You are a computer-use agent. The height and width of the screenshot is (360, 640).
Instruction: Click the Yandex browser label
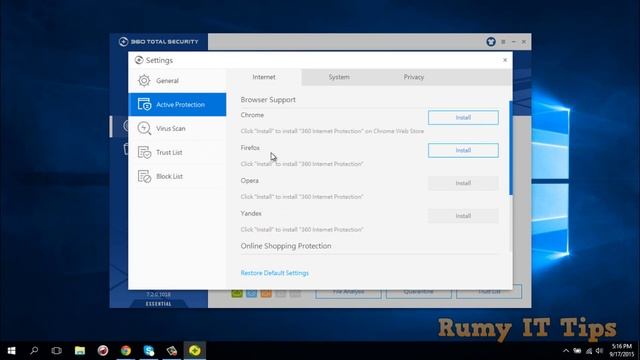coord(251,213)
